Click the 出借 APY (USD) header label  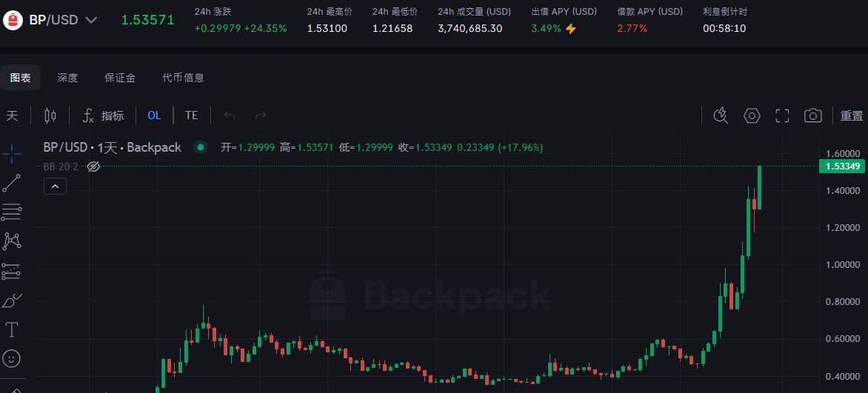click(x=564, y=12)
